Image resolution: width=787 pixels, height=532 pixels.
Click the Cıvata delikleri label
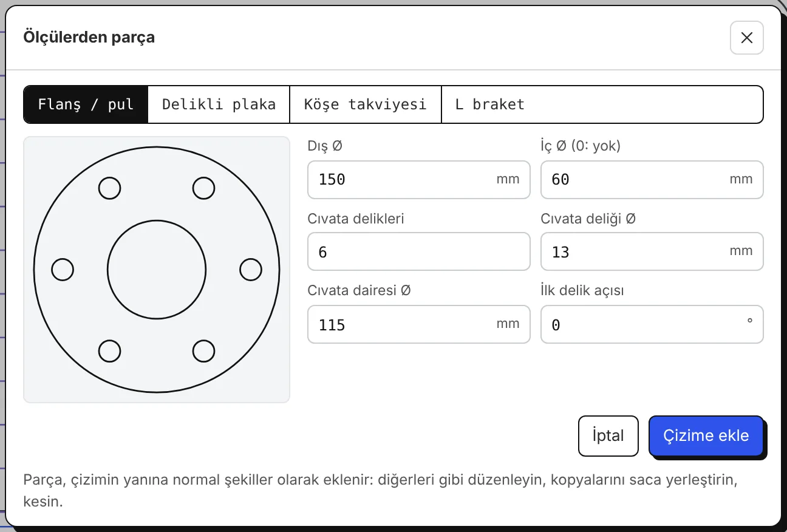[x=356, y=219]
